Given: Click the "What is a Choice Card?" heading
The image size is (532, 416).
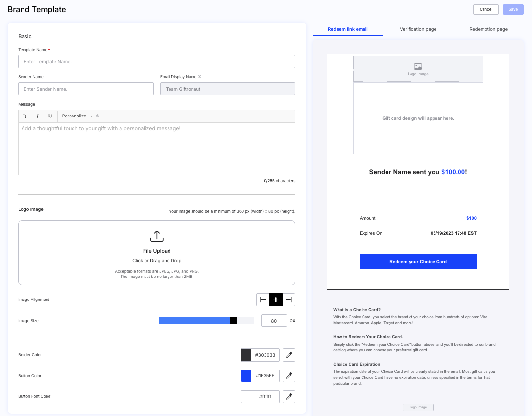Looking at the screenshot, I should (357, 310).
